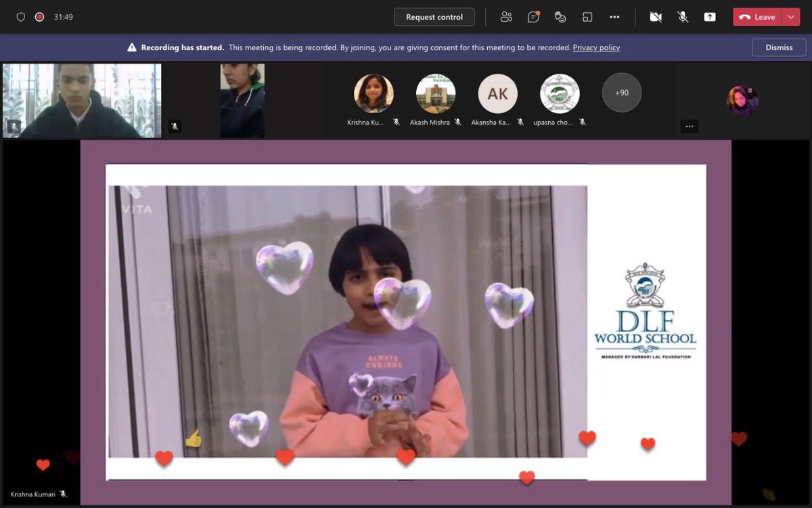812x508 pixels.
Task: Open the reactions menu
Action: [x=560, y=16]
